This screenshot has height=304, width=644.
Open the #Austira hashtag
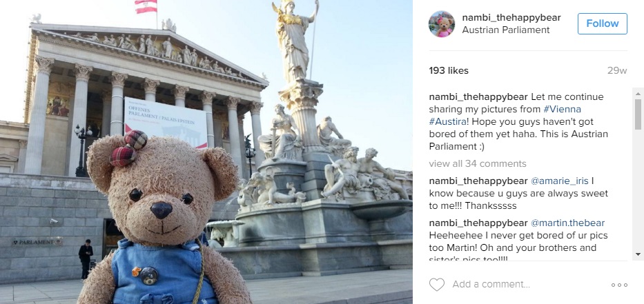tap(447, 122)
